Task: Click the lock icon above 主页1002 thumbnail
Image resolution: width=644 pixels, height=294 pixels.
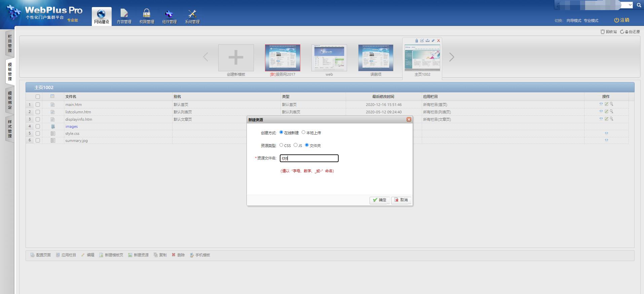Action: pos(416,41)
